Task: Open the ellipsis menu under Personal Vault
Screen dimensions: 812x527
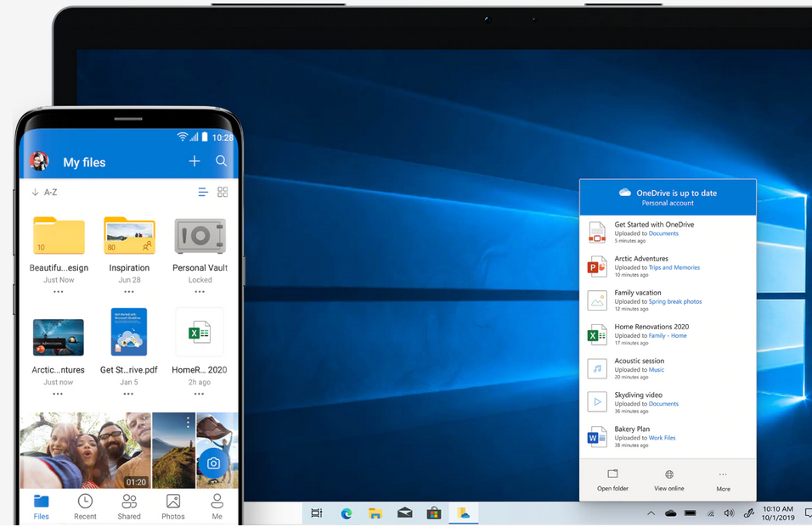Action: pos(199,291)
